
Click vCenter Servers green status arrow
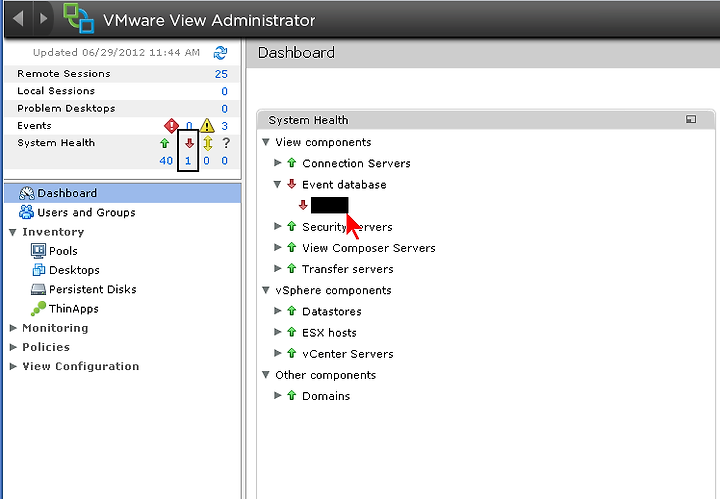coord(292,353)
